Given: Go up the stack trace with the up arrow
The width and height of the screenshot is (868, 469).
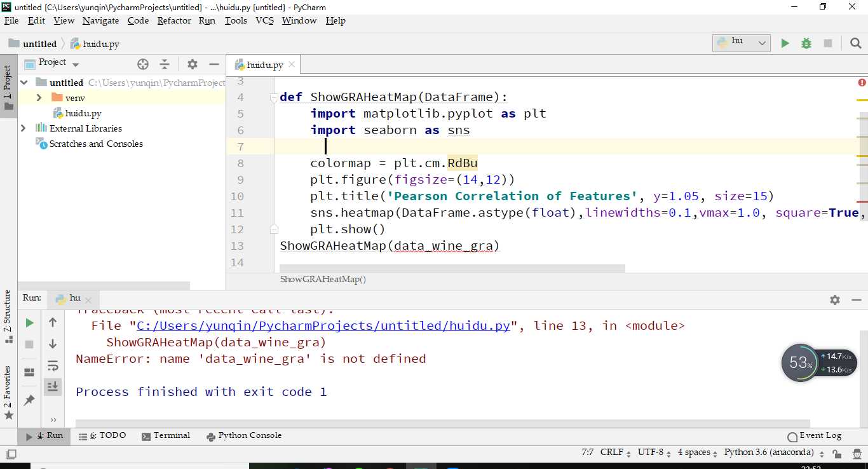Looking at the screenshot, I should click(53, 323).
